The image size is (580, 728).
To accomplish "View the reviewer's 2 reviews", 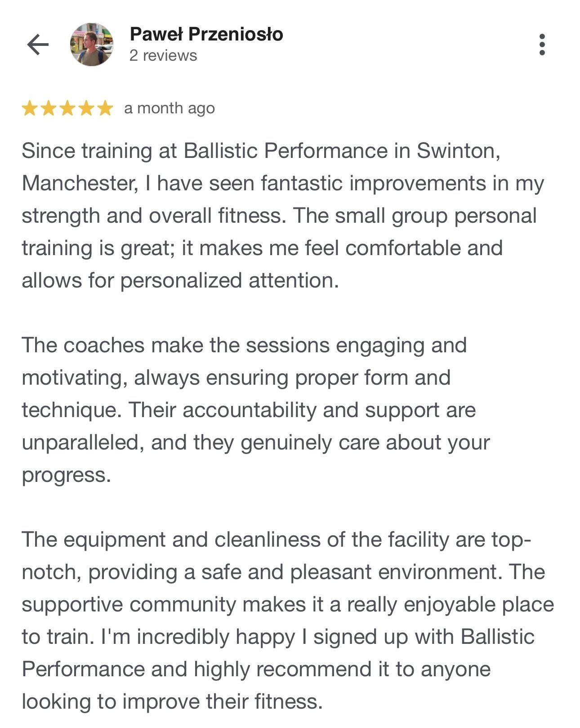I will click(163, 56).
